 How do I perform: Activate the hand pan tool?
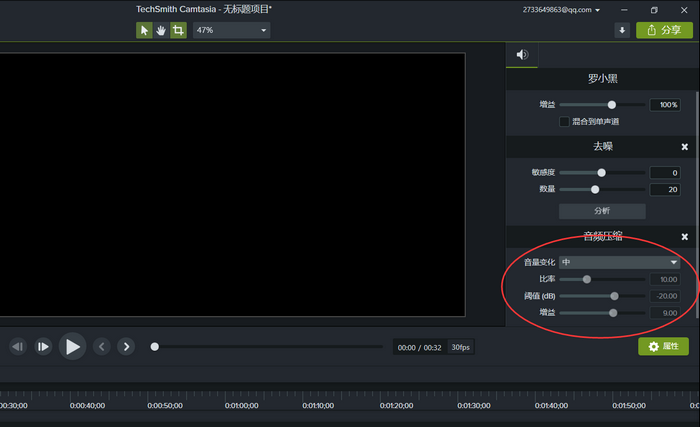pyautogui.click(x=161, y=30)
